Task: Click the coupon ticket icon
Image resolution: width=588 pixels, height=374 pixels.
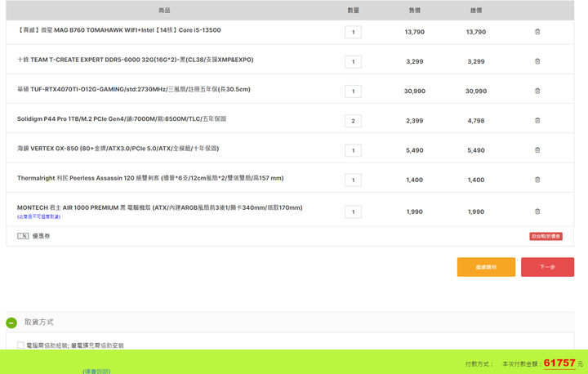Action: pos(23,236)
